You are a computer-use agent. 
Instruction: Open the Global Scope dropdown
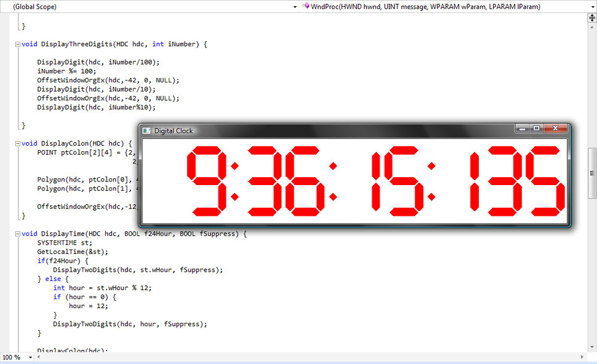click(x=148, y=7)
